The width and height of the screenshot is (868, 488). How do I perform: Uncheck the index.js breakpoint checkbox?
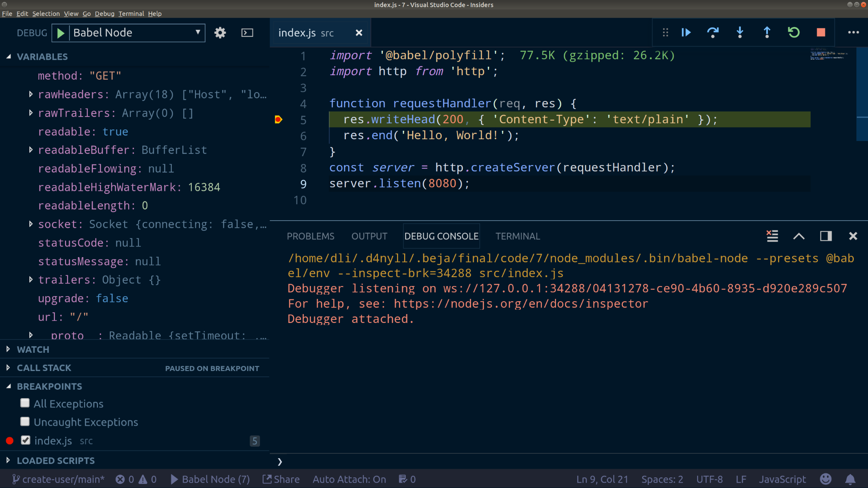(25, 440)
